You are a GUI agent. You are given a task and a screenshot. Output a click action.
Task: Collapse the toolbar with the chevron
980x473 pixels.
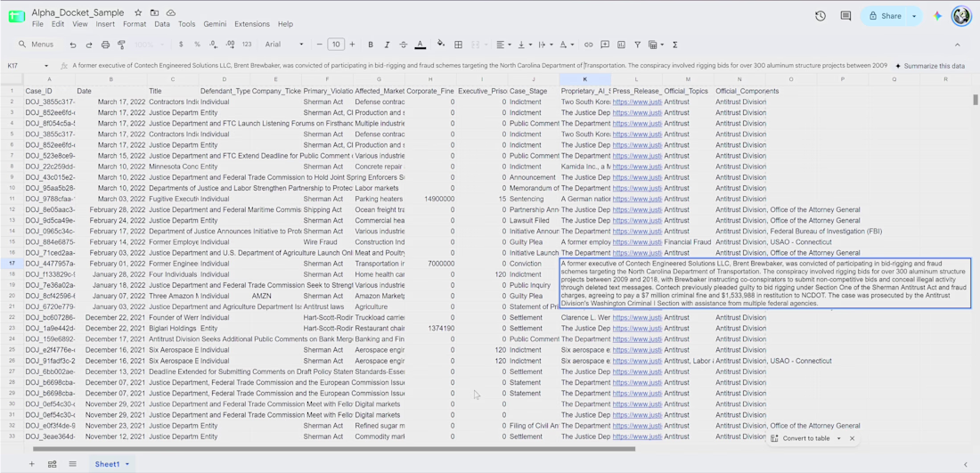(x=957, y=45)
